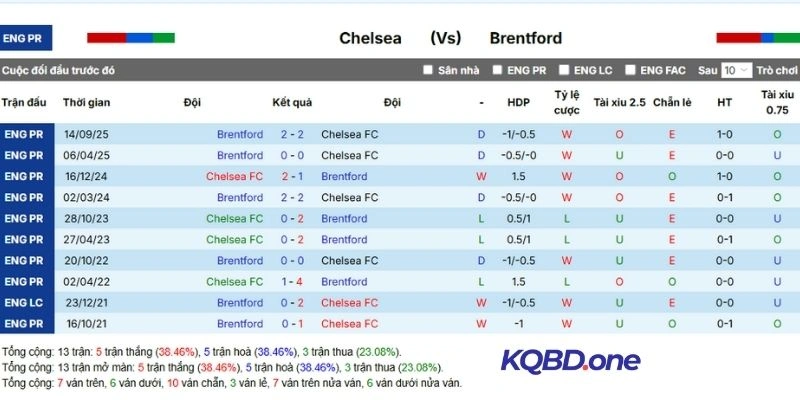Tick the ENG FAC filter checkbox
The height and width of the screenshot is (400, 800).
[630, 70]
